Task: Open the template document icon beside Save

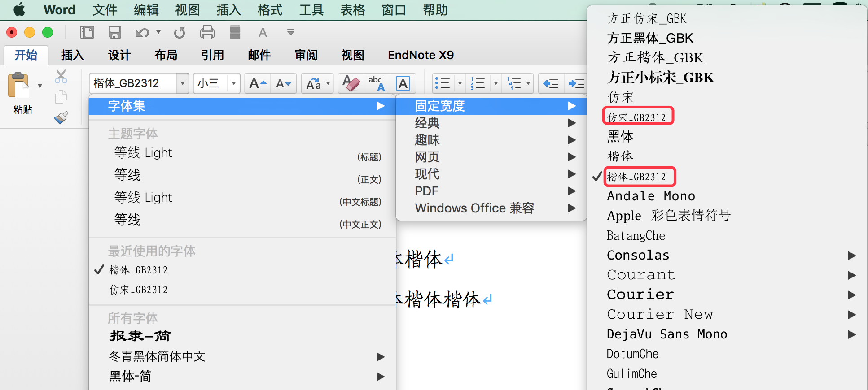Action: [87, 32]
